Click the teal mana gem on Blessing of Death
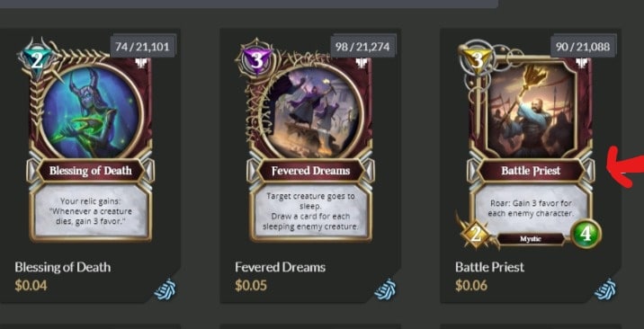 pyautogui.click(x=37, y=61)
